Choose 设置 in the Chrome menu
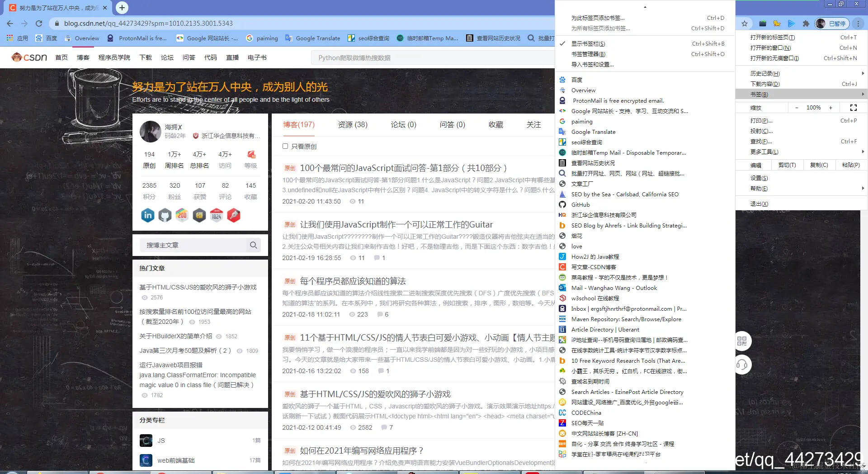The image size is (868, 474). (802, 178)
